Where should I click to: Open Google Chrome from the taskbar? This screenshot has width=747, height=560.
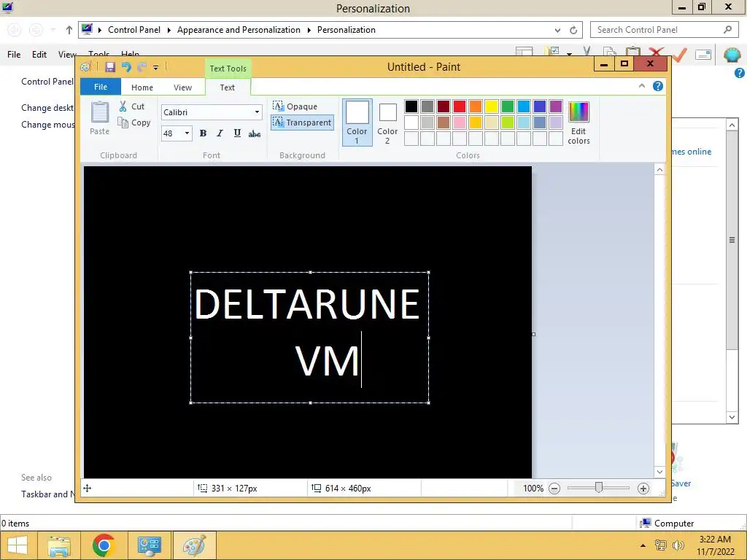104,545
